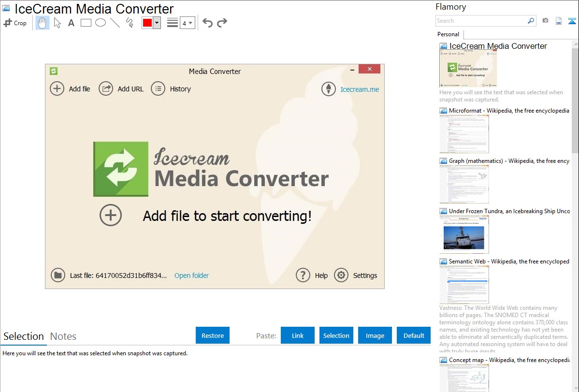Select the Crop tool
This screenshot has height=392, width=579.
tap(15, 23)
